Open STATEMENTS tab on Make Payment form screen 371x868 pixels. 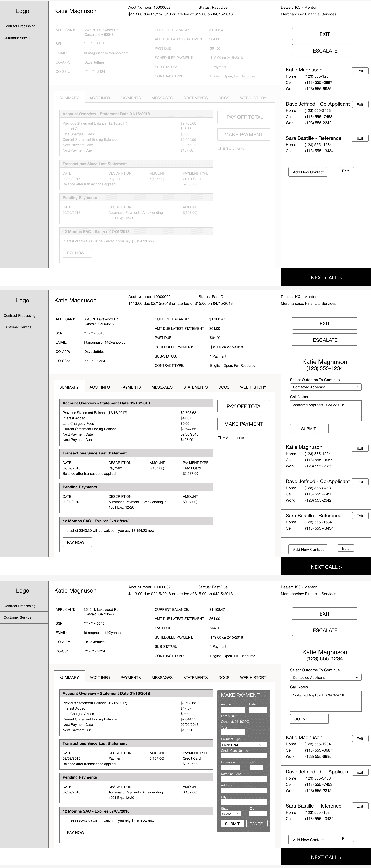[195, 677]
